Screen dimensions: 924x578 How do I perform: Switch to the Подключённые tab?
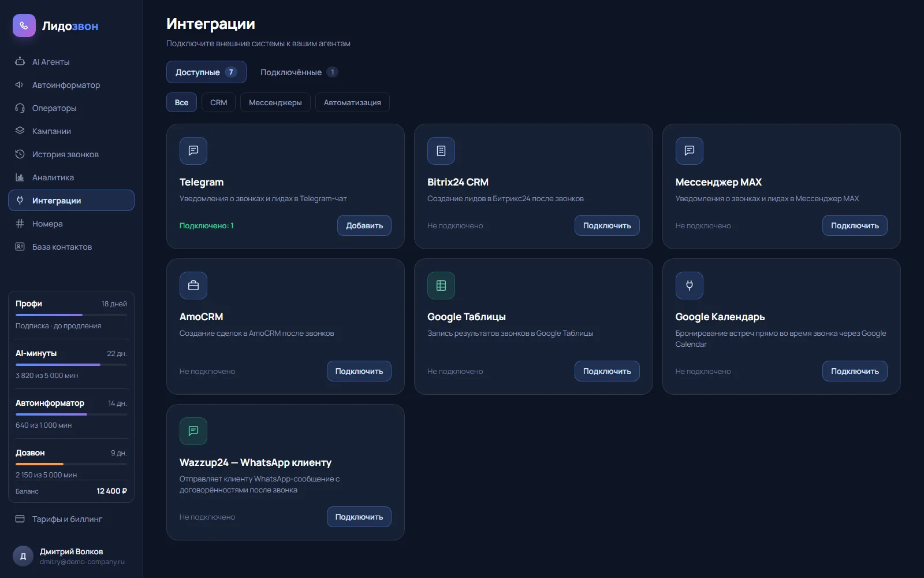pos(299,72)
